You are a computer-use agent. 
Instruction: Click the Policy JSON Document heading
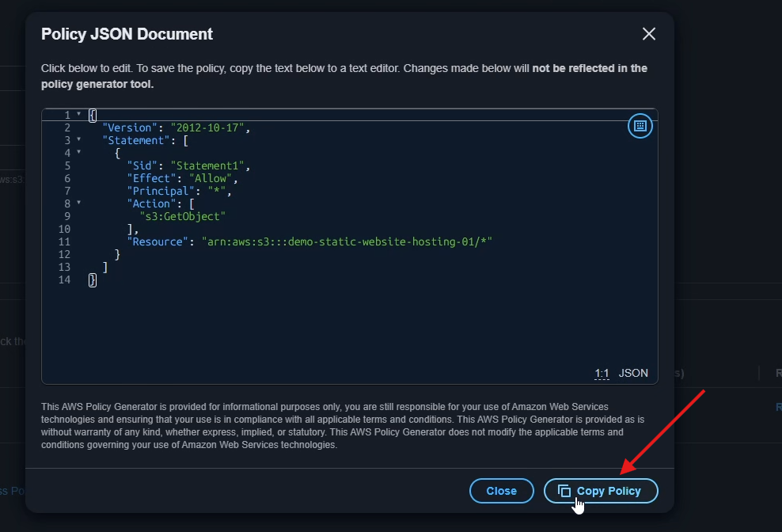pos(127,34)
